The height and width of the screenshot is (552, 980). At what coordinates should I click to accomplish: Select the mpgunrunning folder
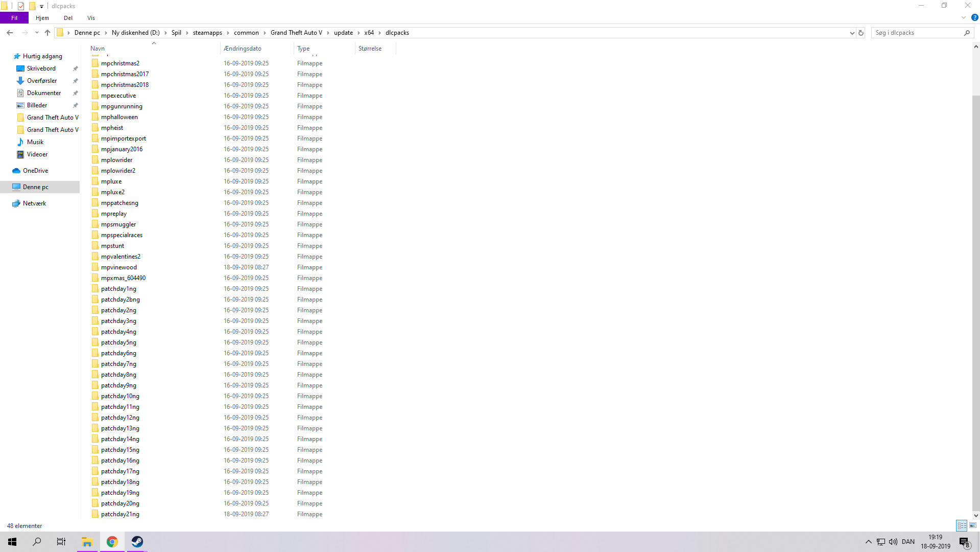[x=122, y=106]
